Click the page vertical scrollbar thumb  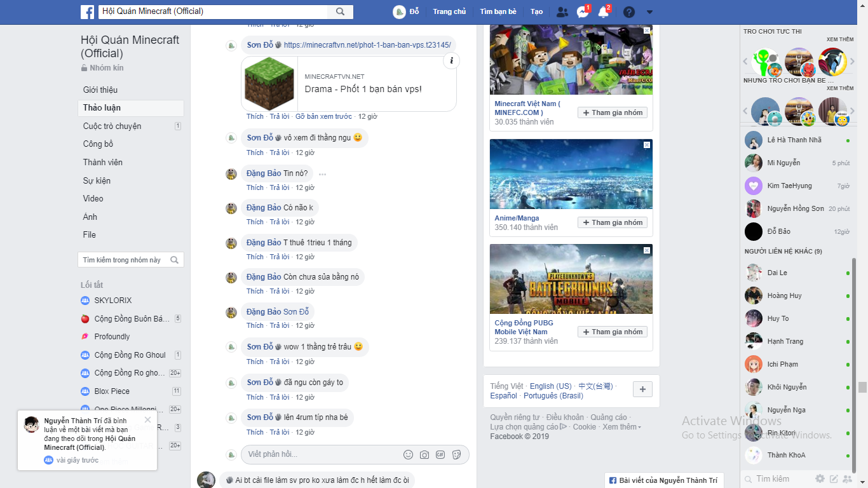pos(862,387)
